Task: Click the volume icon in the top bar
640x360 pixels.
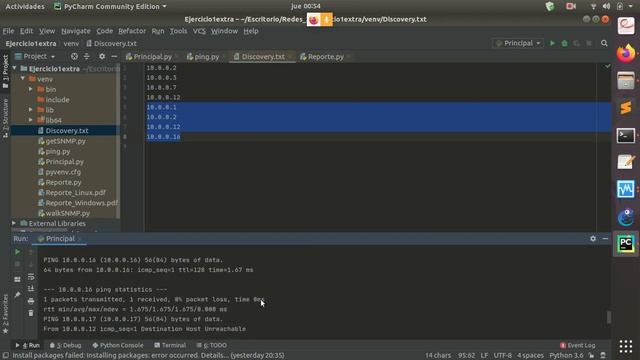Action: tap(607, 6)
